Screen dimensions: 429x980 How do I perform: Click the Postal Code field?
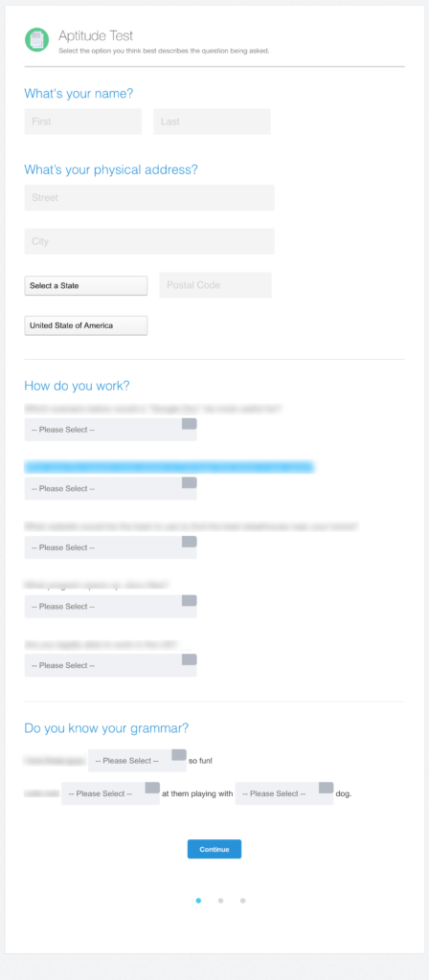[215, 285]
